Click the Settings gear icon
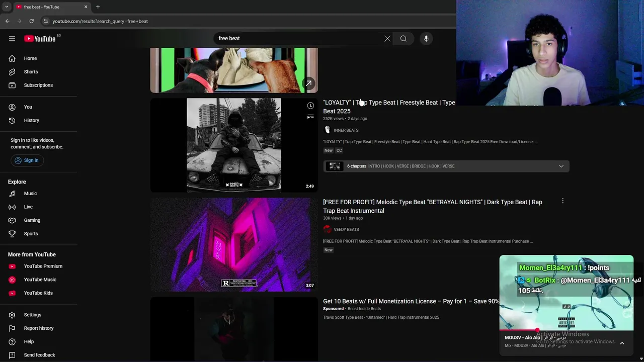 pyautogui.click(x=12, y=315)
